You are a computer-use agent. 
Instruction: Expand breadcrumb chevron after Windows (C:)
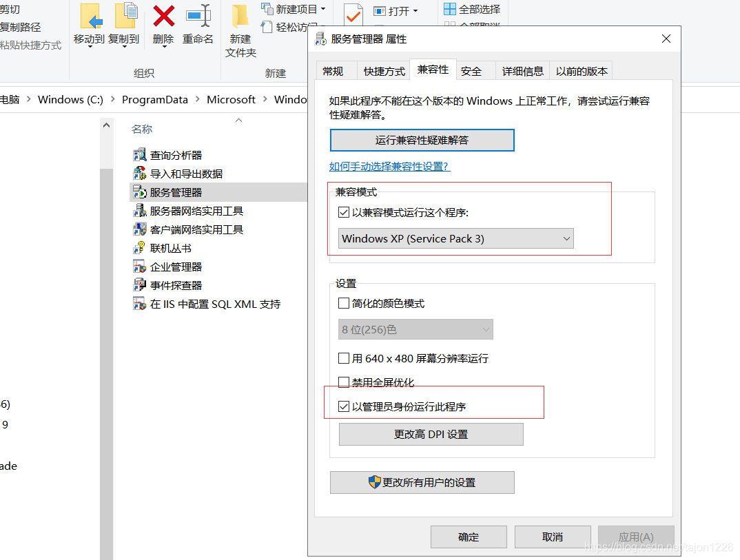pos(113,99)
